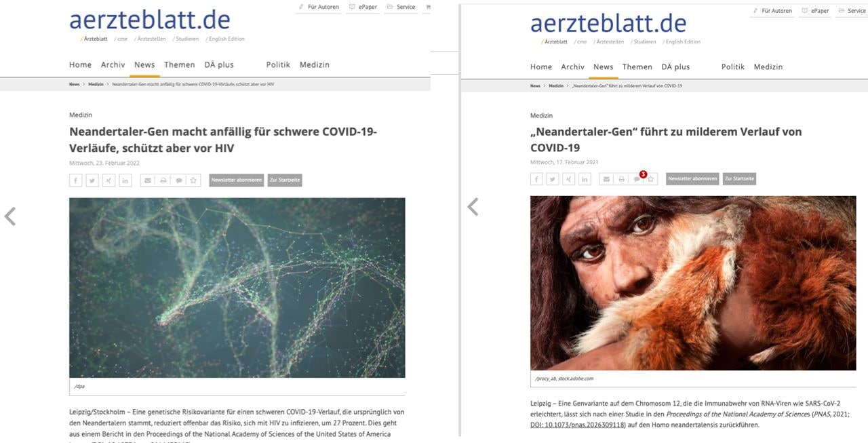Open Themen in the right page navigation
Viewport: 868px width, 443px height.
pos(637,66)
